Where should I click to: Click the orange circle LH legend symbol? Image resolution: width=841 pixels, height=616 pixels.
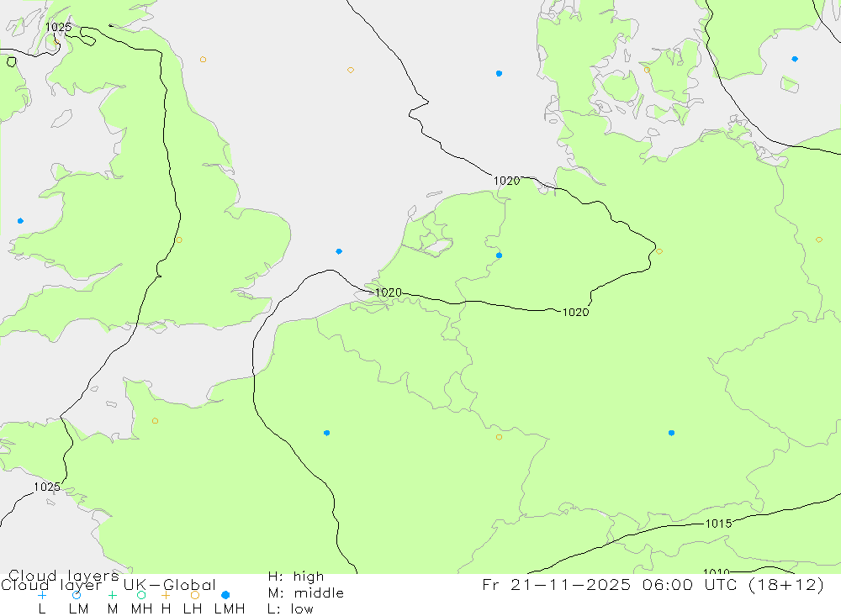click(x=195, y=595)
